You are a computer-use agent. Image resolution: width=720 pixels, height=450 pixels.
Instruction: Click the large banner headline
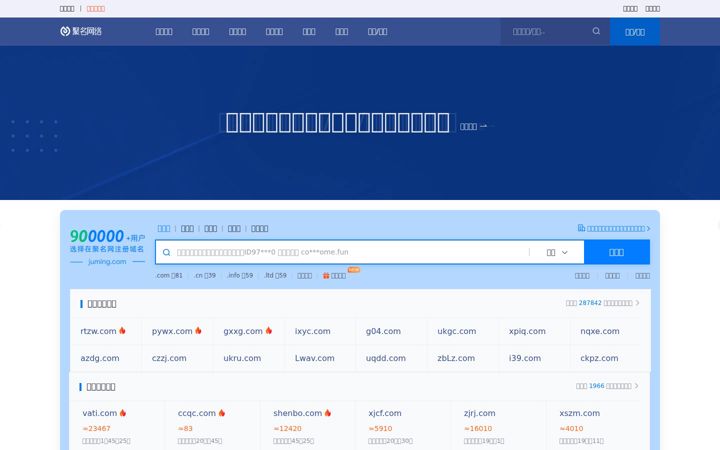[338, 123]
